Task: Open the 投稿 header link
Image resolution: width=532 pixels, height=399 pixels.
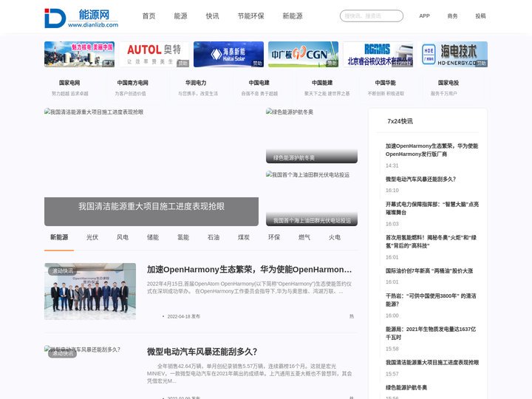Action: pos(480,16)
